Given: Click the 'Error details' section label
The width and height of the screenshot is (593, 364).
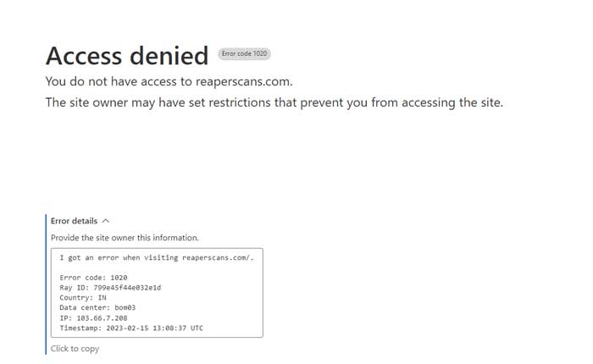Looking at the screenshot, I should tap(74, 222).
